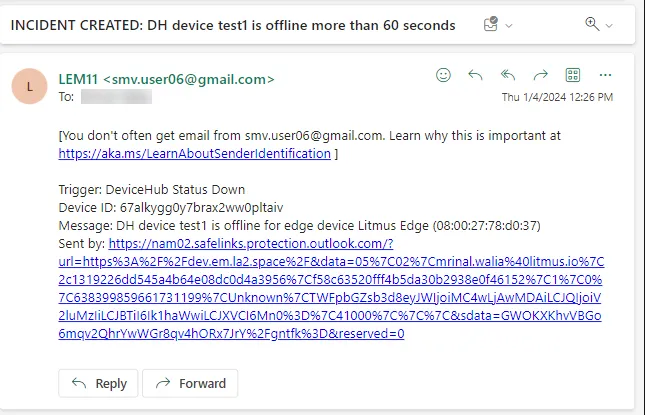This screenshot has width=645, height=415.
Task: Click the text Trigger: DeviceHub Status Down
Action: coord(152,190)
